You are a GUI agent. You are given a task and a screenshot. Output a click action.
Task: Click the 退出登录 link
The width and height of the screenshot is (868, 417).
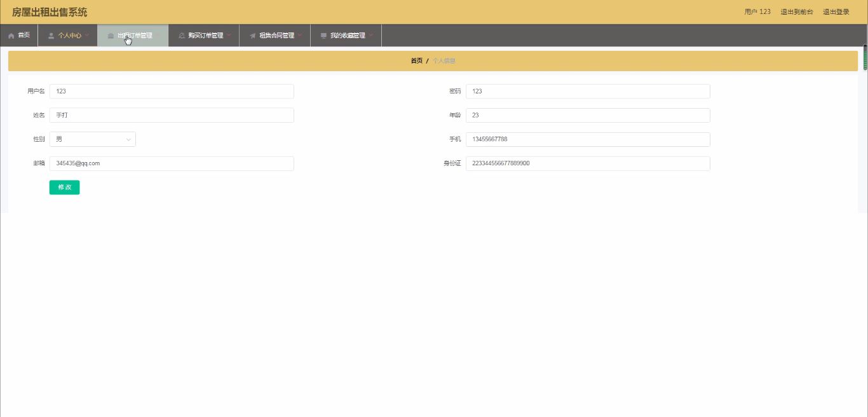click(x=836, y=12)
